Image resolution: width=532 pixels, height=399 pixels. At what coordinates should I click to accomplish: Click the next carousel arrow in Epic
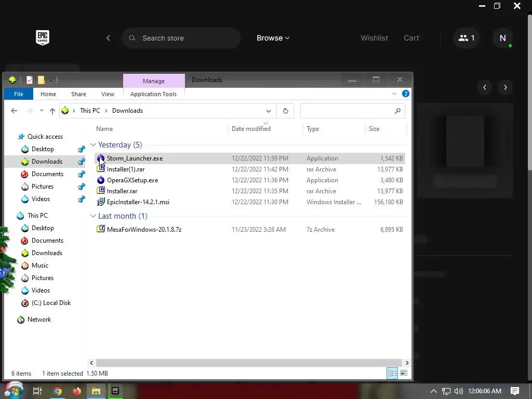pos(505,87)
